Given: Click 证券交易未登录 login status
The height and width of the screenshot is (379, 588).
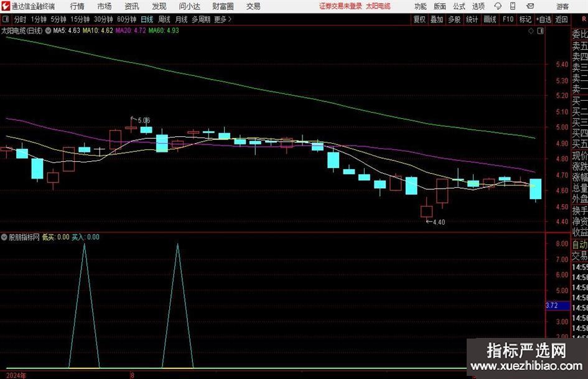Looking at the screenshot, I should (340, 6).
